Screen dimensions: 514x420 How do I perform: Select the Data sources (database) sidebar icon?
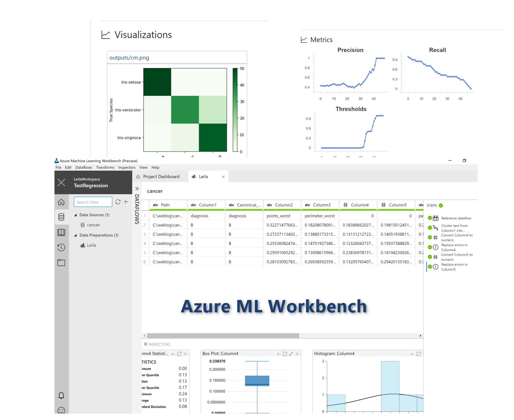[61, 217]
